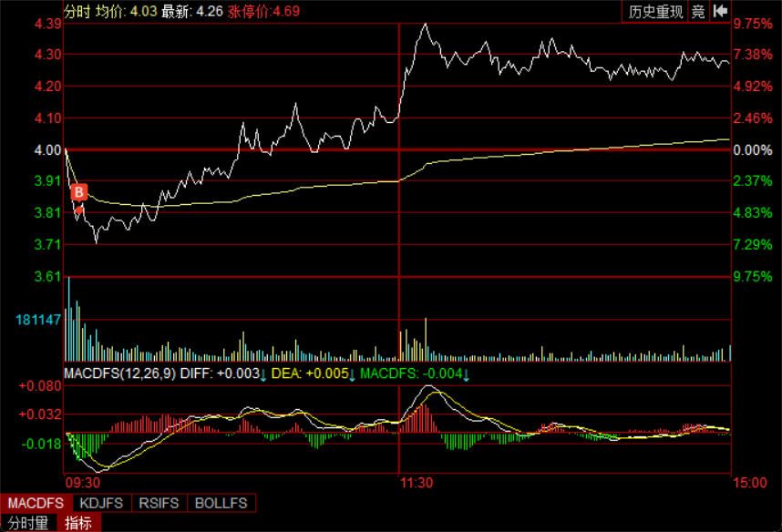Toggle the 分时量 volume panel
782x532 pixels.
point(29,522)
